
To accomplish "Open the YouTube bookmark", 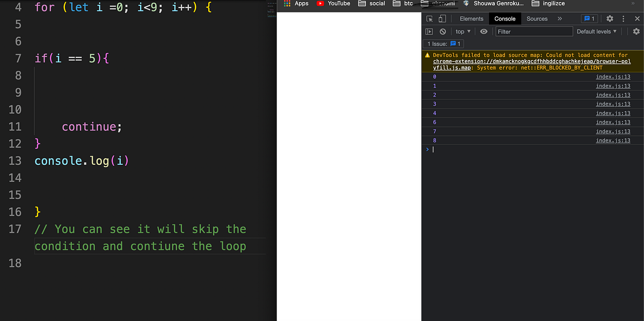I will pyautogui.click(x=333, y=3).
